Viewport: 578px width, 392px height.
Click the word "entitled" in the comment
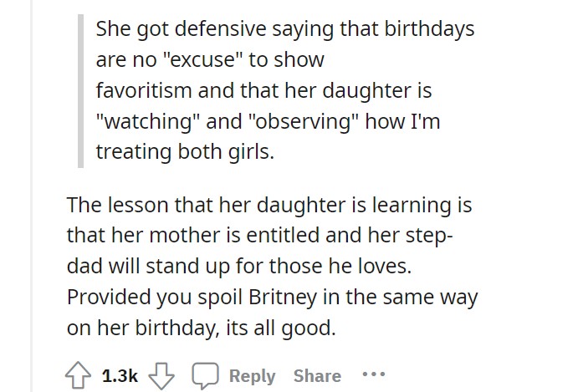coord(283,235)
